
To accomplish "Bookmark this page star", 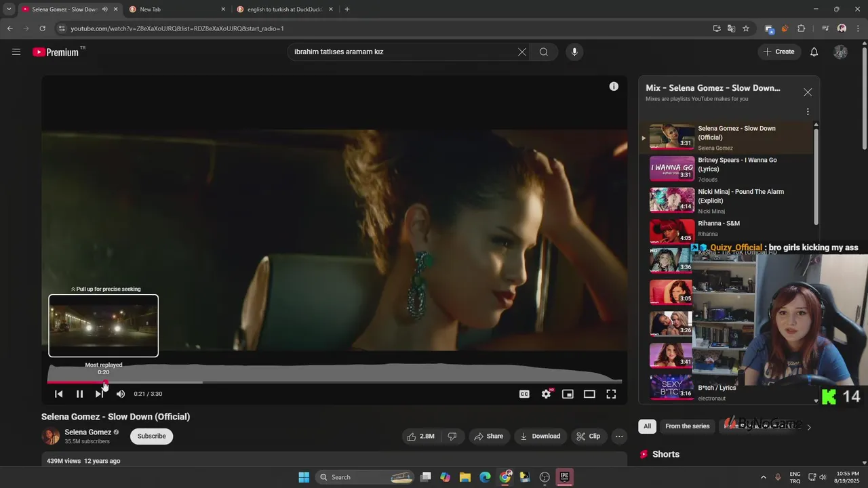I will pos(746,28).
